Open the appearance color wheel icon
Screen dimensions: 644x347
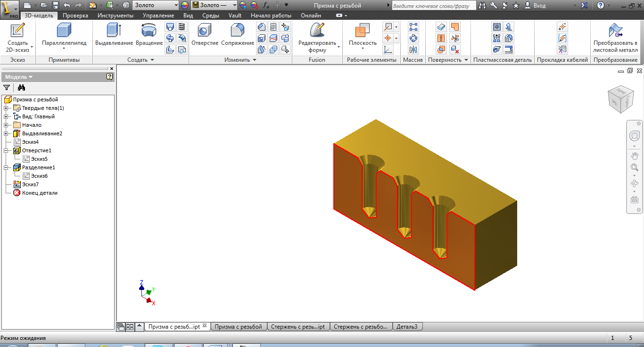coord(184,5)
